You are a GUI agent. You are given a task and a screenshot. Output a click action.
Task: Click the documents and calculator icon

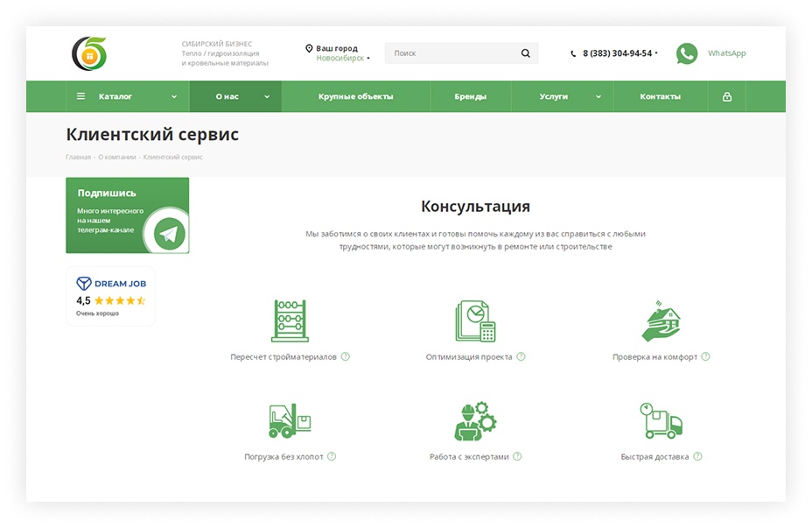[x=475, y=320]
